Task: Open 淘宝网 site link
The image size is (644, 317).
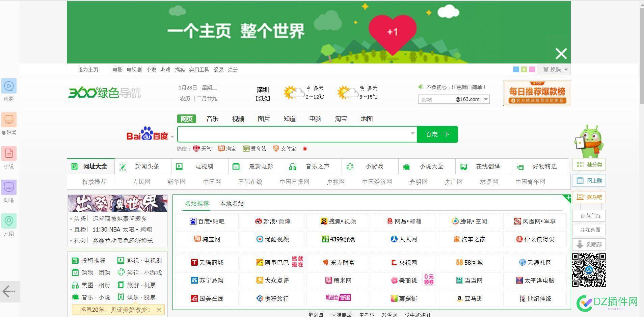Action: coord(207,239)
